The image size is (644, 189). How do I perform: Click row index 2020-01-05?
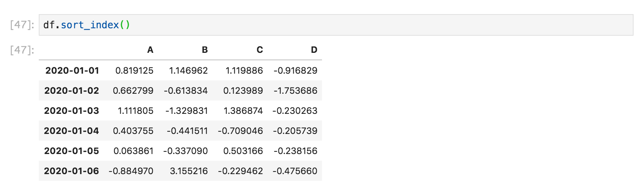[72, 151]
